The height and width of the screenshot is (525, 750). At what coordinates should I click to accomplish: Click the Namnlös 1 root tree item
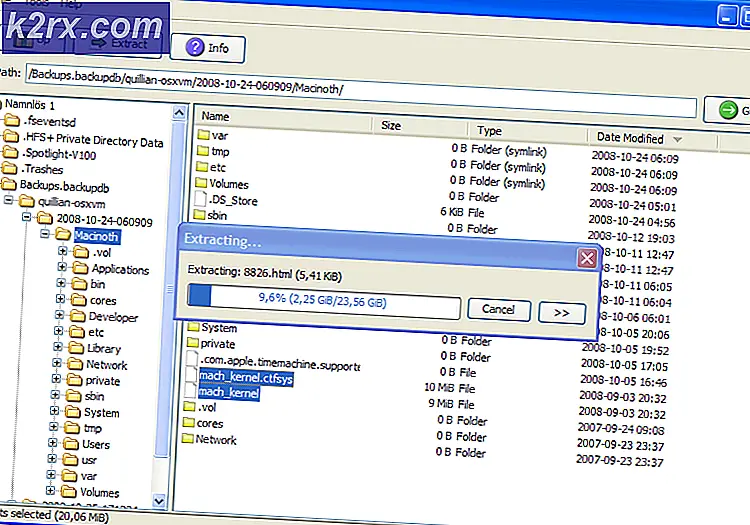[30, 105]
